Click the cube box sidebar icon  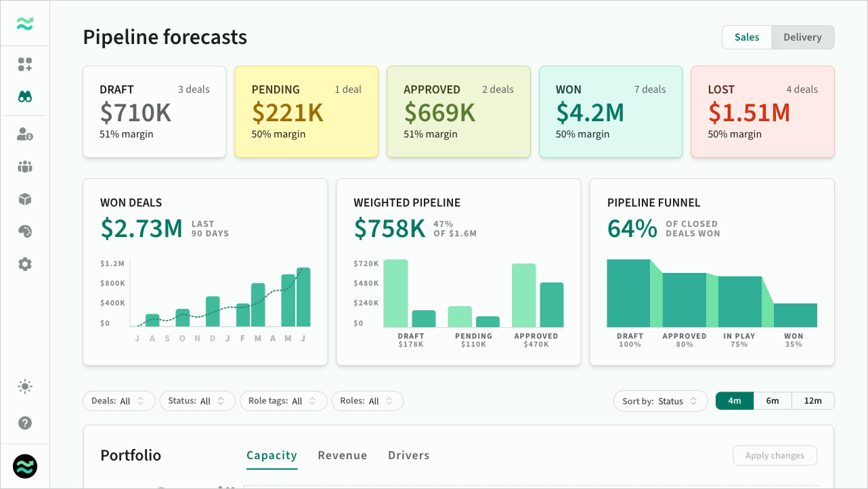coord(25,199)
